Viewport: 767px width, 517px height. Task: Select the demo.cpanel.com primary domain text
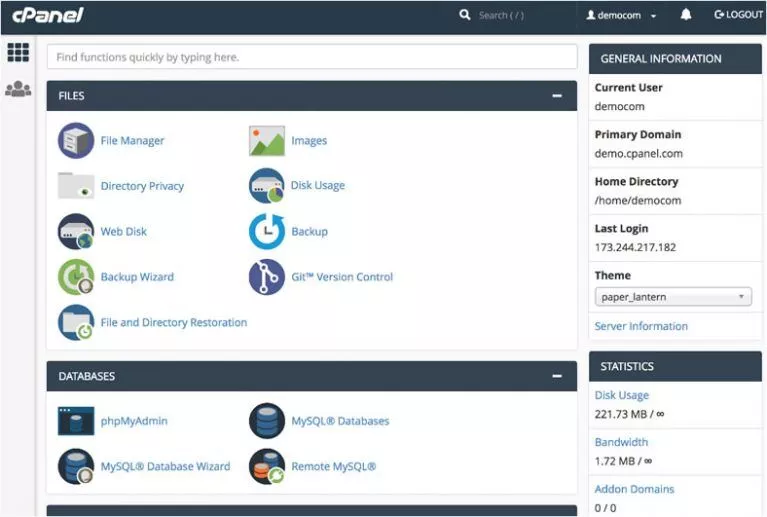639,154
